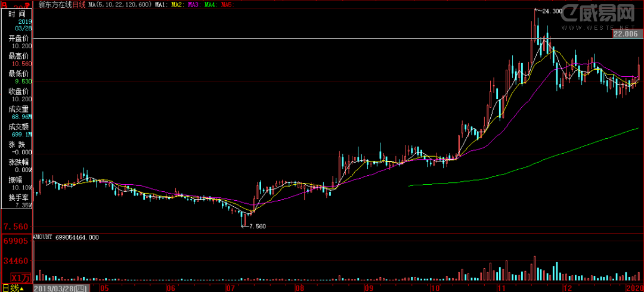Select the yellow MA2 indicator label
Viewport: 644px width, 292px height.
[x=177, y=4]
